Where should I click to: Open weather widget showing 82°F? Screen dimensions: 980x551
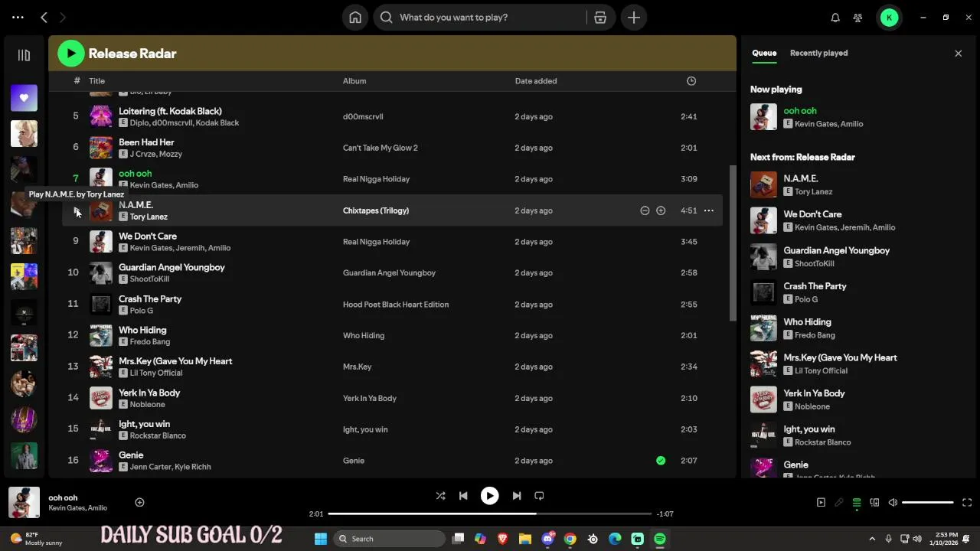pos(36,539)
